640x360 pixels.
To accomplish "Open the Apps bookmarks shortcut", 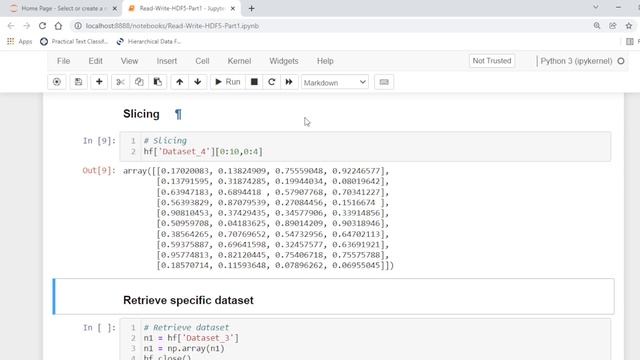I will point(20,41).
